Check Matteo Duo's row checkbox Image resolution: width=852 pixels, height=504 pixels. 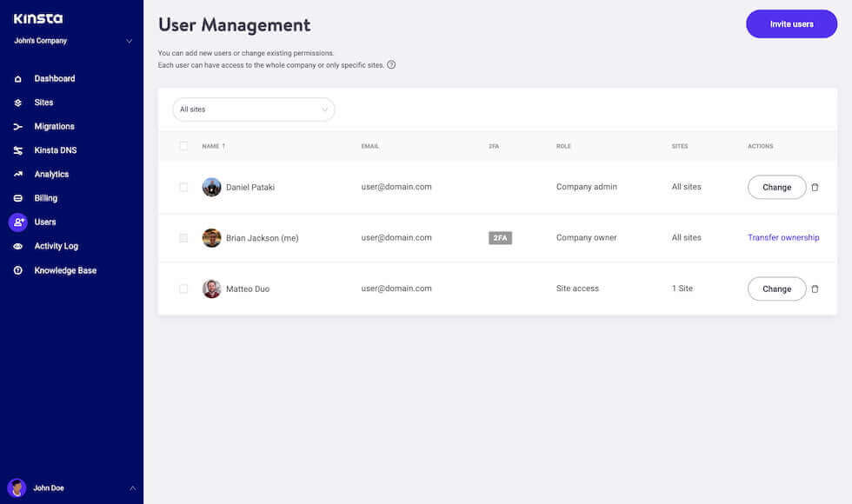[x=183, y=288]
